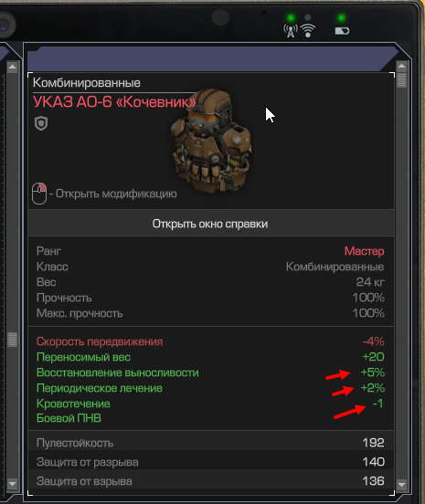
Task: Click the radio tower signal icon
Action: (x=291, y=31)
